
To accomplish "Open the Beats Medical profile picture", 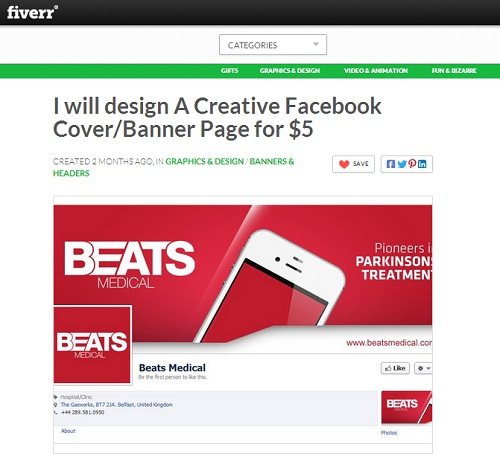I will click(92, 344).
